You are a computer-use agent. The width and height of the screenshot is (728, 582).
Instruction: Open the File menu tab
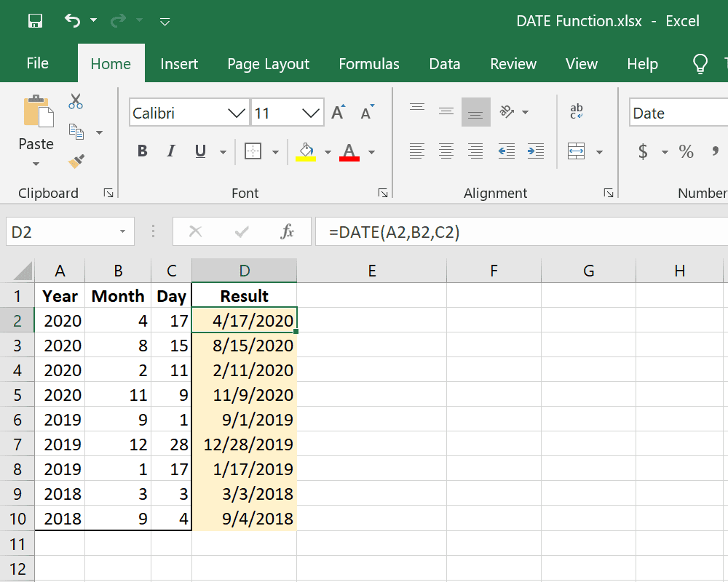pyautogui.click(x=38, y=63)
